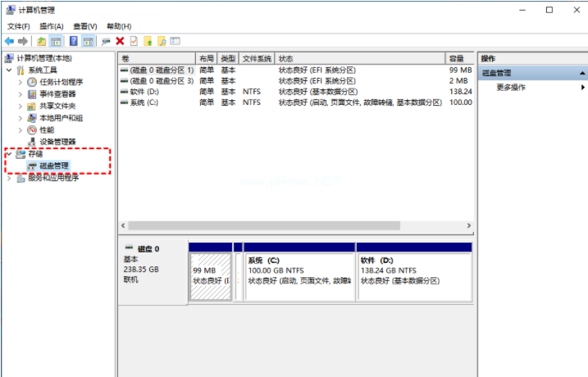This screenshot has height=377, width=588.
Task: Click the up one level folder icon
Action: click(42, 41)
